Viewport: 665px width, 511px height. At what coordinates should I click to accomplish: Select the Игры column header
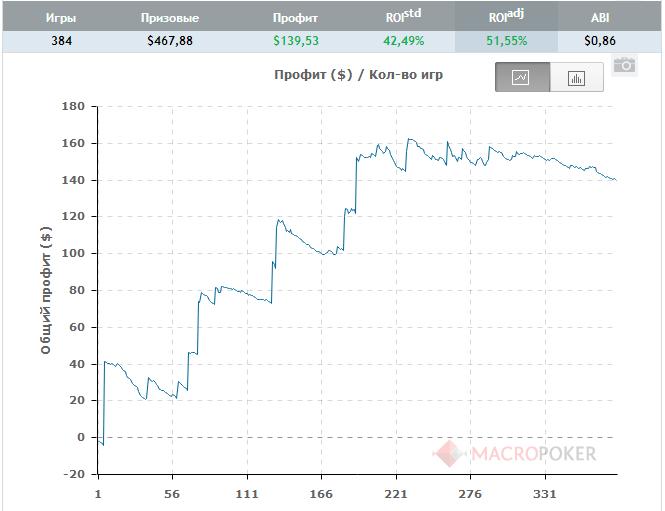pyautogui.click(x=61, y=18)
